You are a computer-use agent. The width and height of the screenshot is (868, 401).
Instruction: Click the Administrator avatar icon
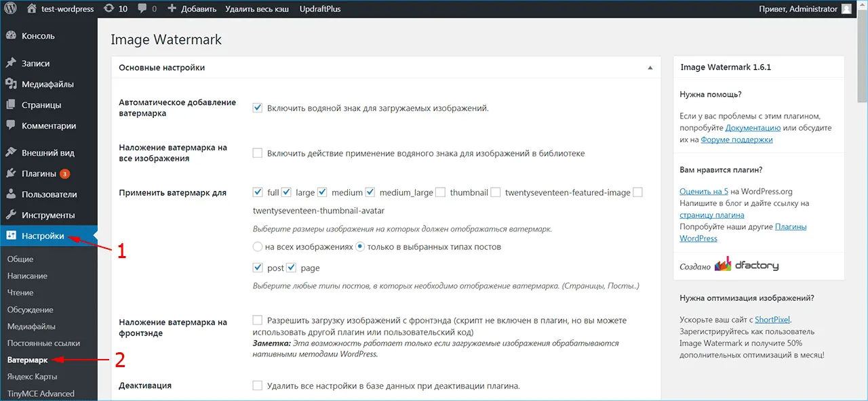click(846, 9)
